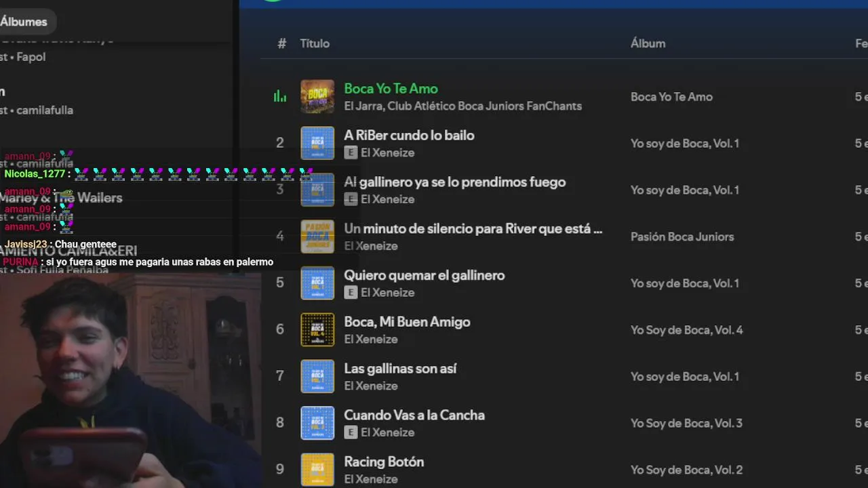Open El Xeneize artist under Las gallinas son así
868x488 pixels.
[371, 386]
